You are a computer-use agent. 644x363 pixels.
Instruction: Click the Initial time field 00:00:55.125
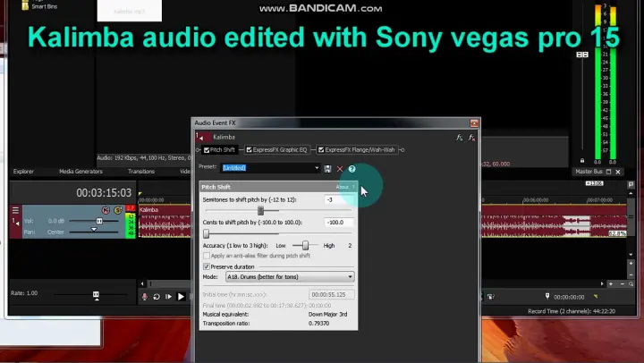pos(332,294)
